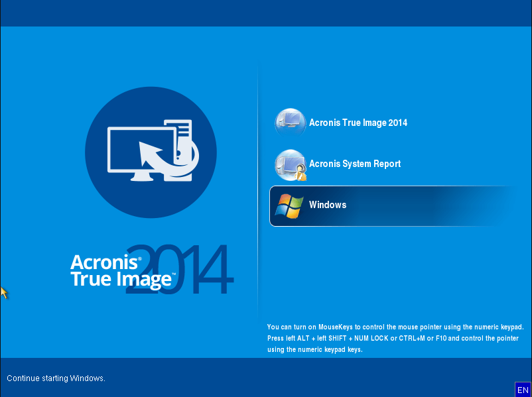Select the Windows boot entry
The image size is (532, 397).
click(393, 205)
